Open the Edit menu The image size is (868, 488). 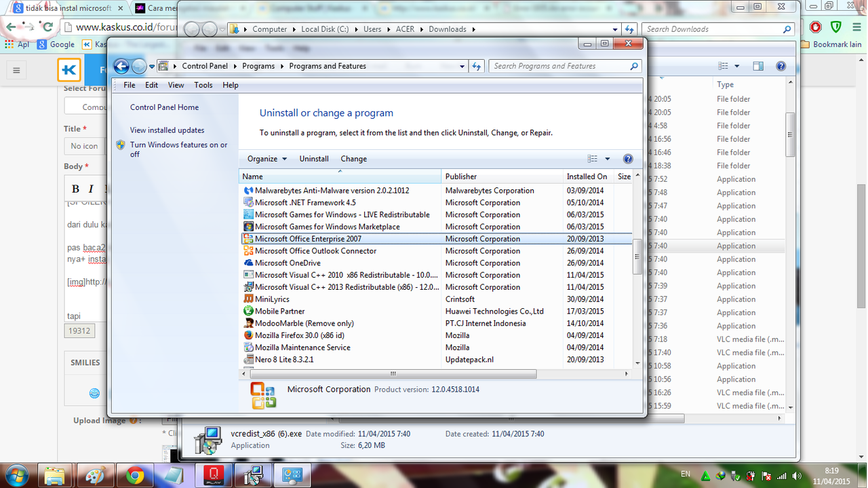tap(152, 86)
